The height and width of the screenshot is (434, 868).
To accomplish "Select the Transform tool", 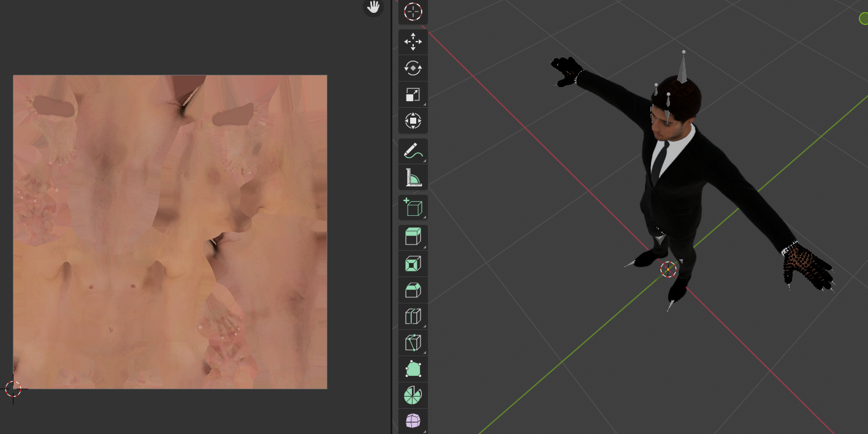I will coord(413,121).
